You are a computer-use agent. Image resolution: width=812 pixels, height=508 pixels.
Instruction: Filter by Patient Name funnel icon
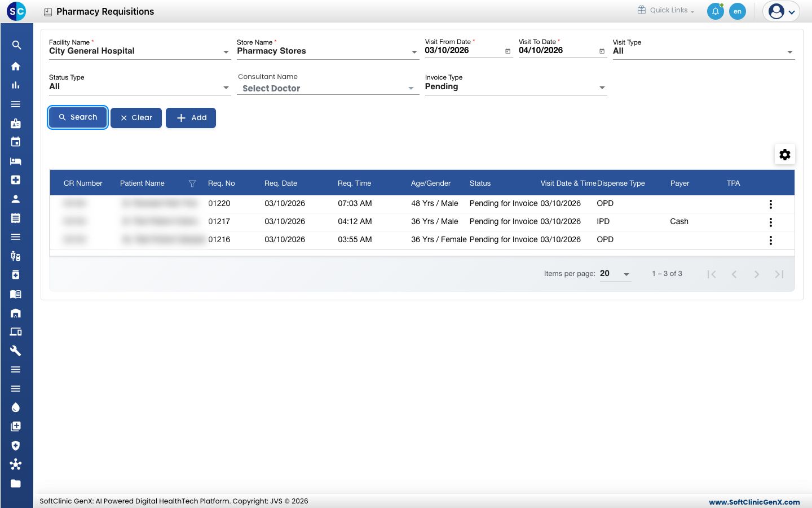(x=192, y=183)
